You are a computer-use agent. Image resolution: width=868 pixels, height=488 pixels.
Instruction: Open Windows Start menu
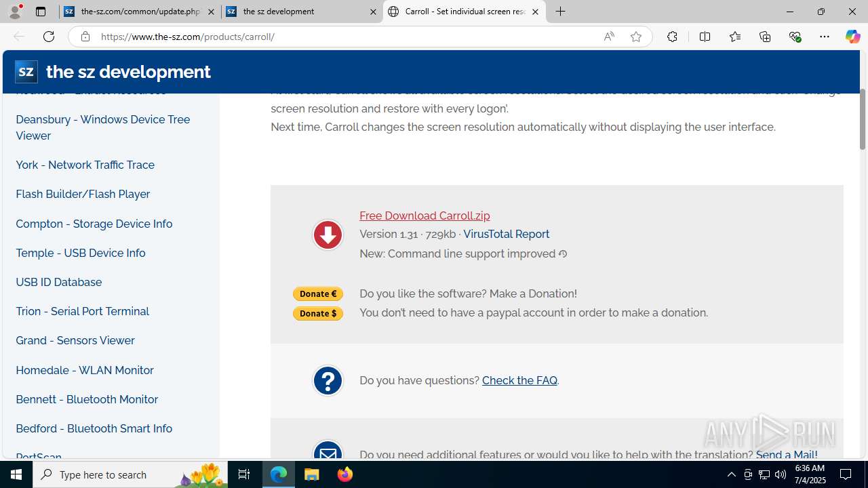tap(16, 474)
